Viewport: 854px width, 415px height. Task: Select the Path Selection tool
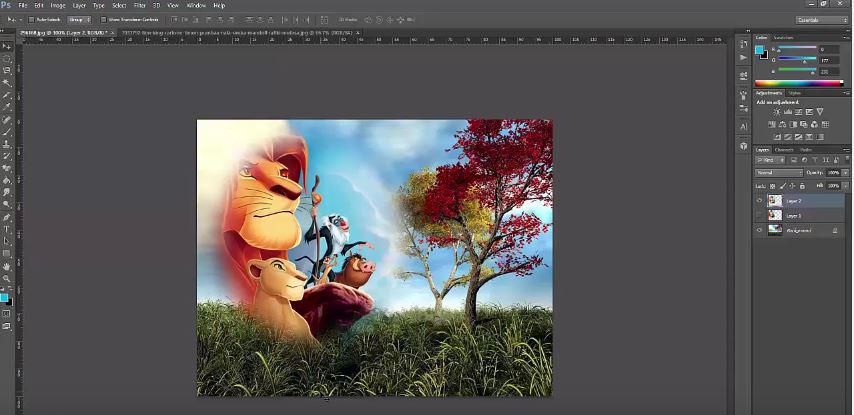pos(7,241)
